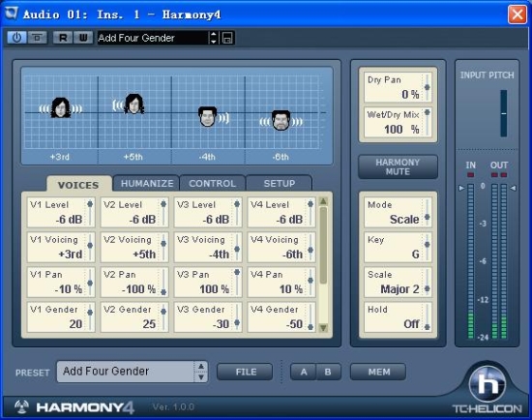
Task: Click V1 Gender value 20
Action: click(x=75, y=324)
